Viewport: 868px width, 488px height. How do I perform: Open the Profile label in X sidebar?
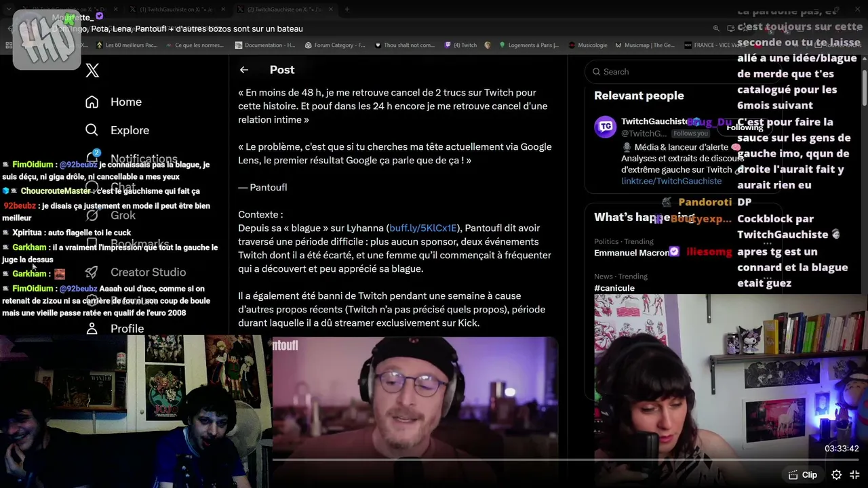pos(127,329)
